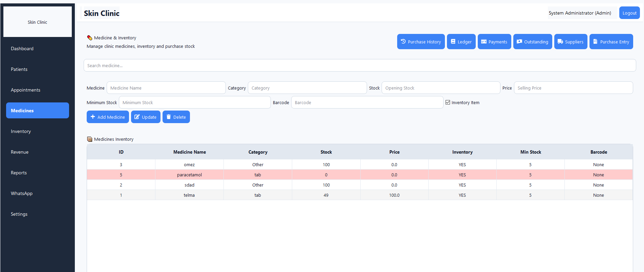Image resolution: width=644 pixels, height=272 pixels.
Task: Click the Purchase Entry document icon
Action: 595,41
